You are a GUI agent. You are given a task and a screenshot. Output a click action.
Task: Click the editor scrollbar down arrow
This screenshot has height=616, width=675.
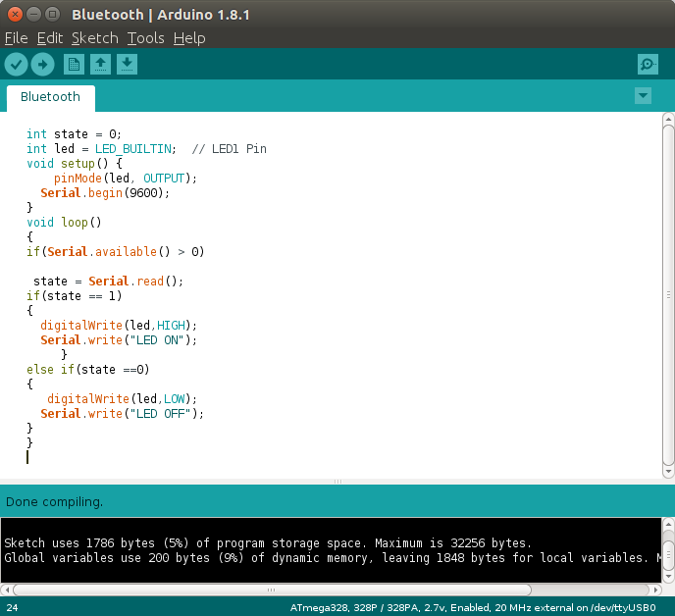click(668, 472)
